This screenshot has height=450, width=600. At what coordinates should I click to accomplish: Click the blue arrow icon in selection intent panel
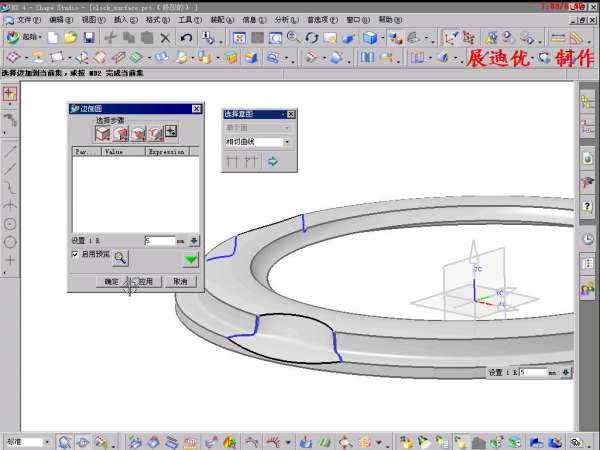click(x=272, y=161)
